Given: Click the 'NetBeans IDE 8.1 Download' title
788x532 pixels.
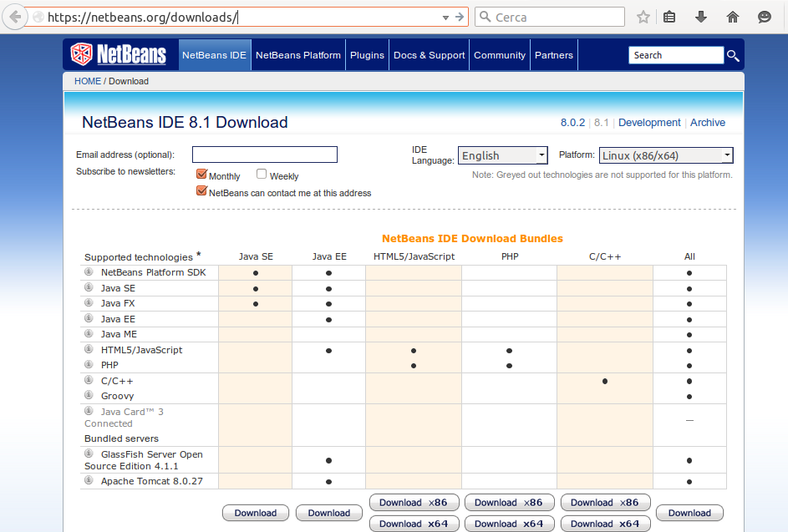Looking at the screenshot, I should pos(185,122).
